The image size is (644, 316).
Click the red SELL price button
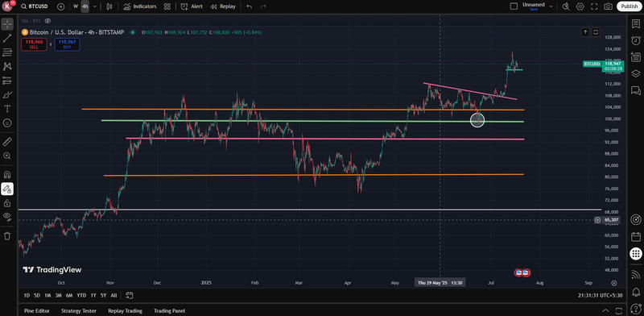(34, 44)
